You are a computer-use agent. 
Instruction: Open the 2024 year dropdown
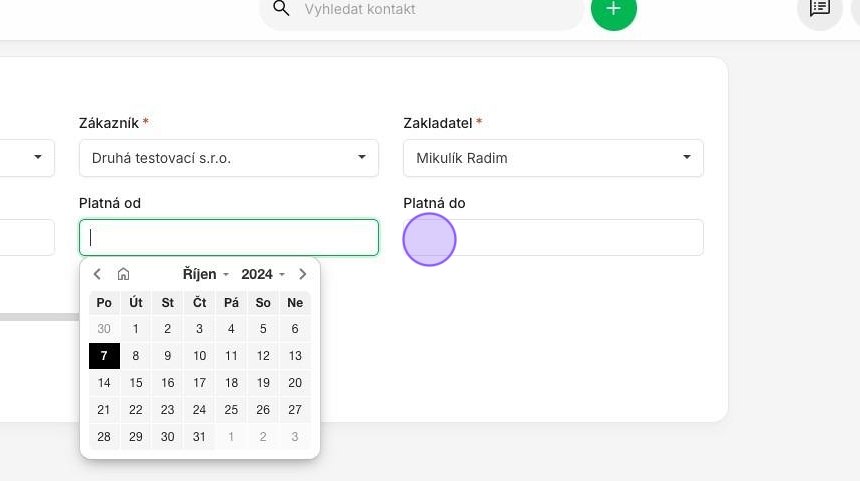[x=263, y=274]
